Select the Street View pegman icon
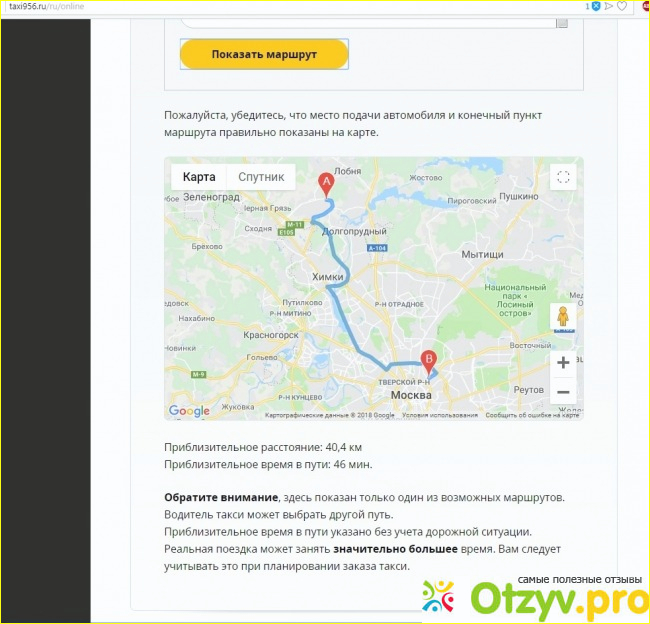The image size is (650, 624). coord(563,318)
